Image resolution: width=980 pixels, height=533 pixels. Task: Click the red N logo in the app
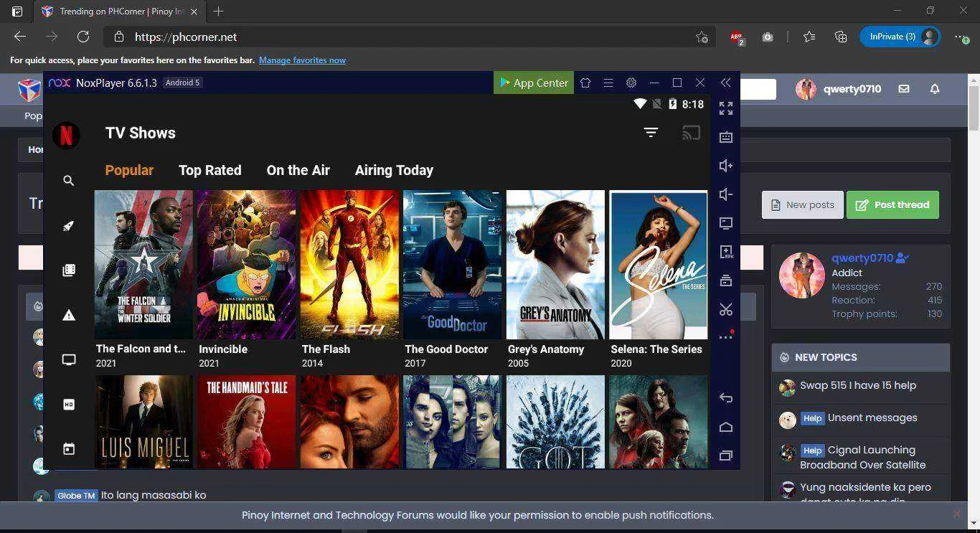[66, 135]
